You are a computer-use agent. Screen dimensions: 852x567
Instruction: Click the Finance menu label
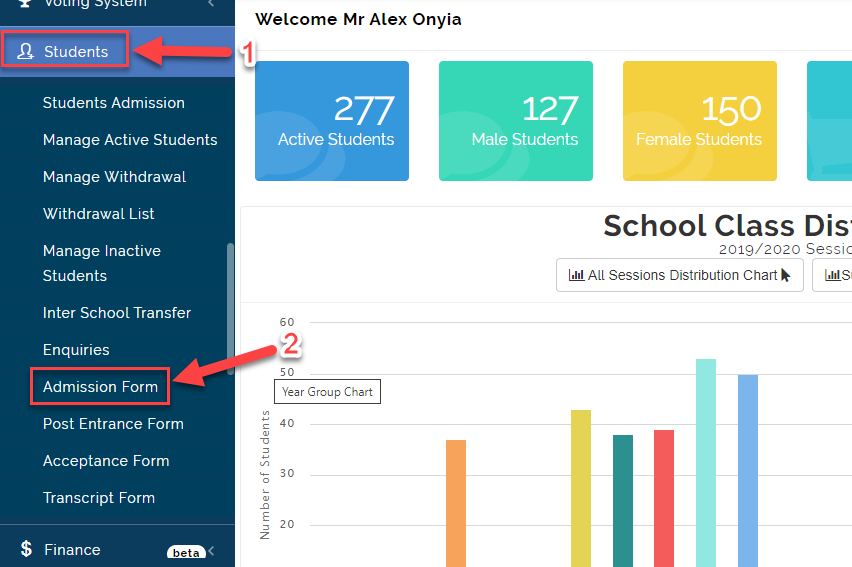[x=72, y=550]
